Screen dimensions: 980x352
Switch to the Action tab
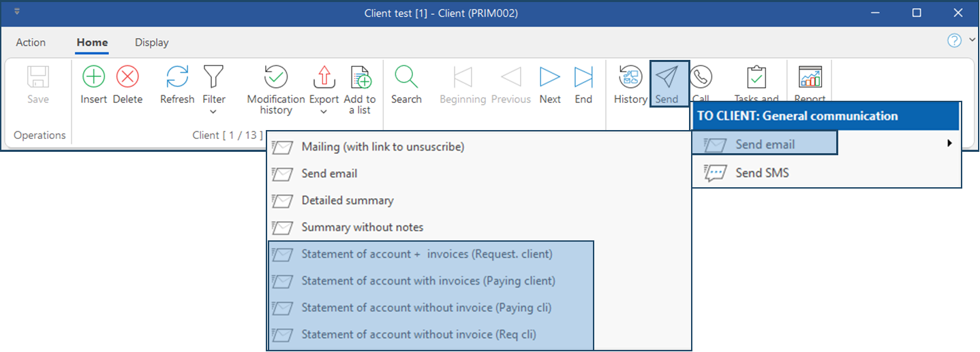tap(31, 42)
